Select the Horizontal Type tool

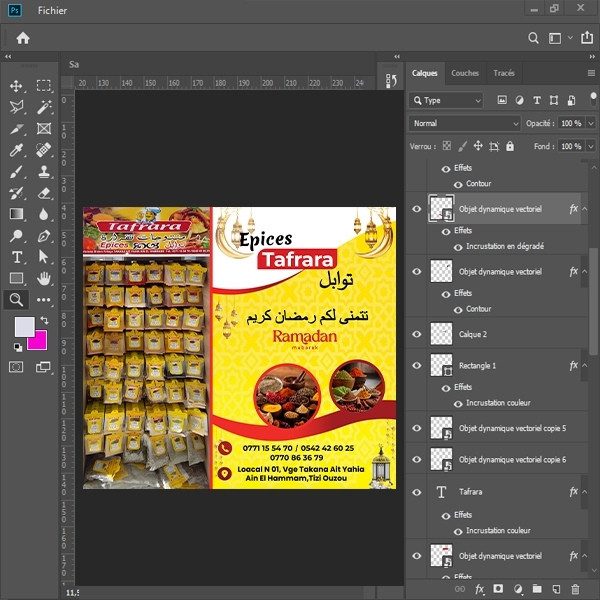[x=17, y=257]
